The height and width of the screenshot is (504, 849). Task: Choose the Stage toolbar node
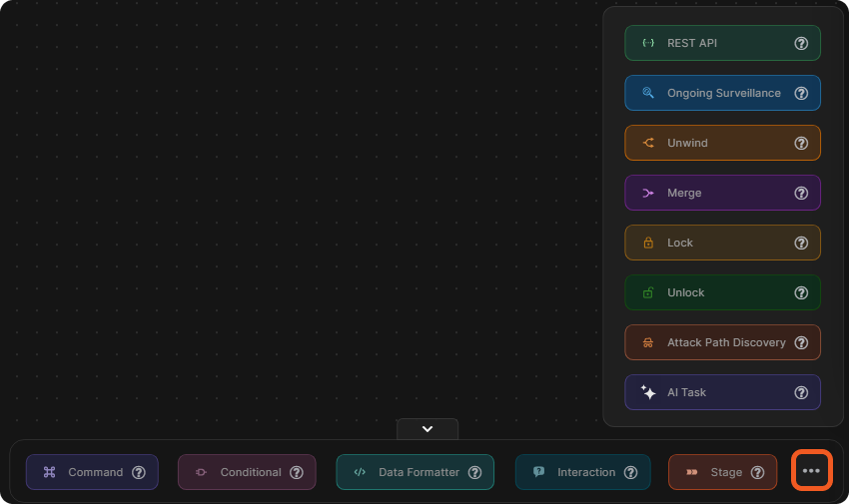coord(723,472)
